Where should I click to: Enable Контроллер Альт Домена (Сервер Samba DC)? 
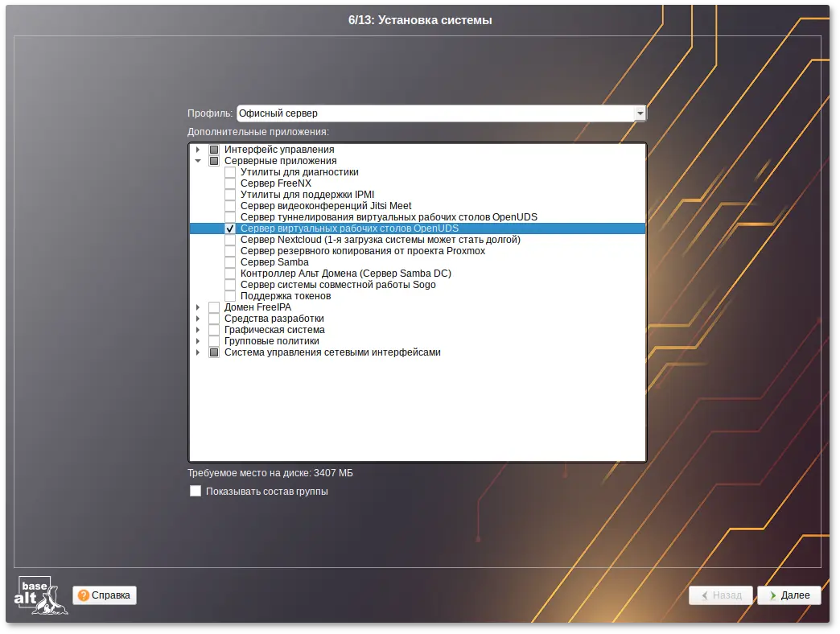click(230, 273)
